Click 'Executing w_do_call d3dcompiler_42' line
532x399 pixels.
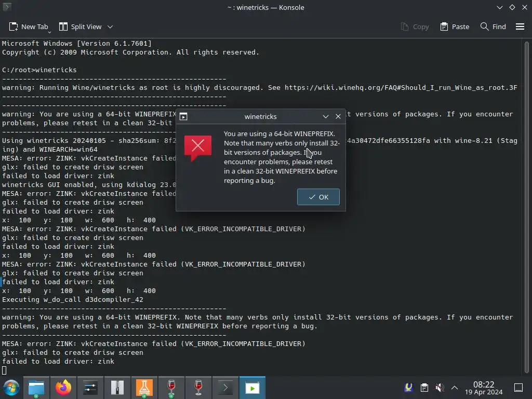click(73, 300)
